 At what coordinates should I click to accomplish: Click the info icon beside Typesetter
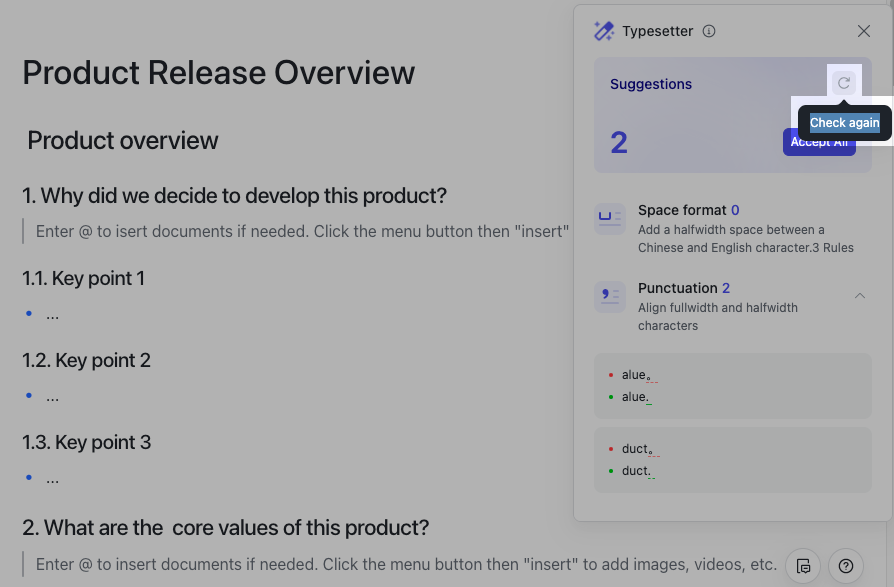709,31
